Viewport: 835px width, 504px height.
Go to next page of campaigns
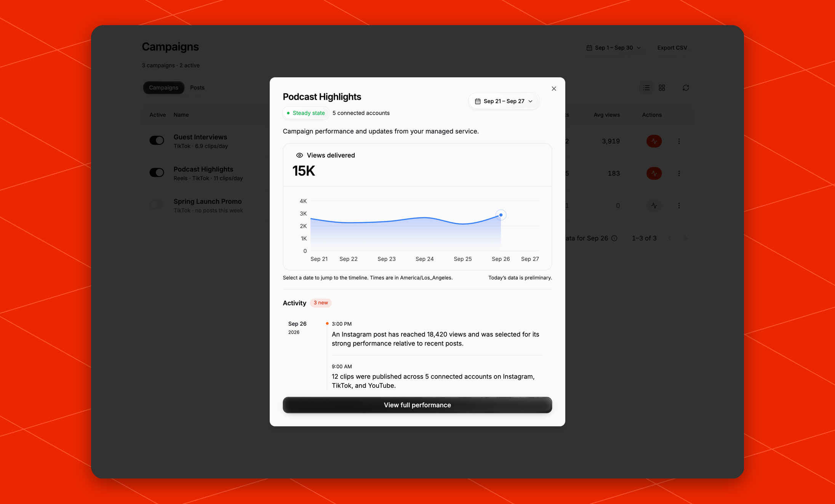(685, 238)
